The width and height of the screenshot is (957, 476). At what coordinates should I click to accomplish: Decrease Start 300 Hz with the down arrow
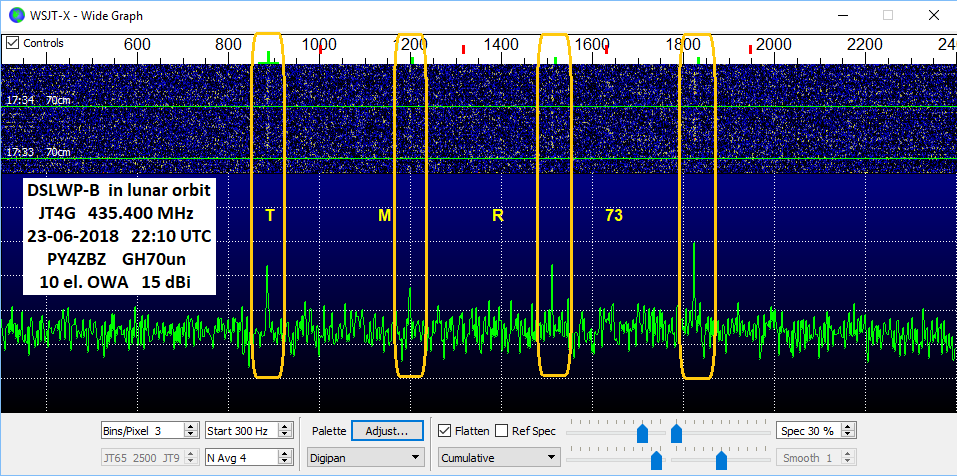[x=285, y=435]
